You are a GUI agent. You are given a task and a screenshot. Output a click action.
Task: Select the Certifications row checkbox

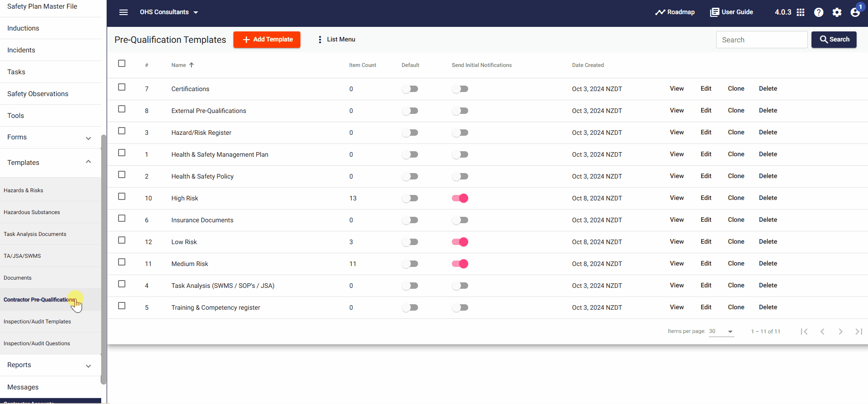tap(122, 87)
